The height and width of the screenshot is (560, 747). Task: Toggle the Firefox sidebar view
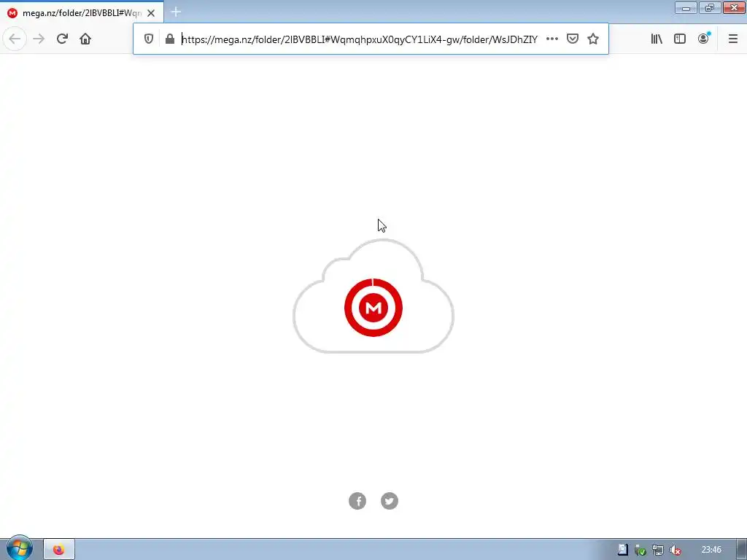coord(680,39)
